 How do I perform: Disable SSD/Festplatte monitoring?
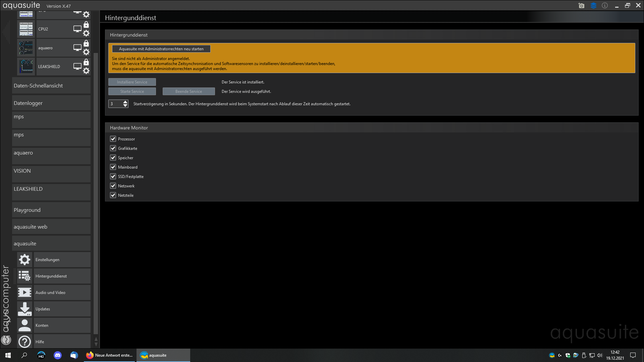tap(113, 176)
